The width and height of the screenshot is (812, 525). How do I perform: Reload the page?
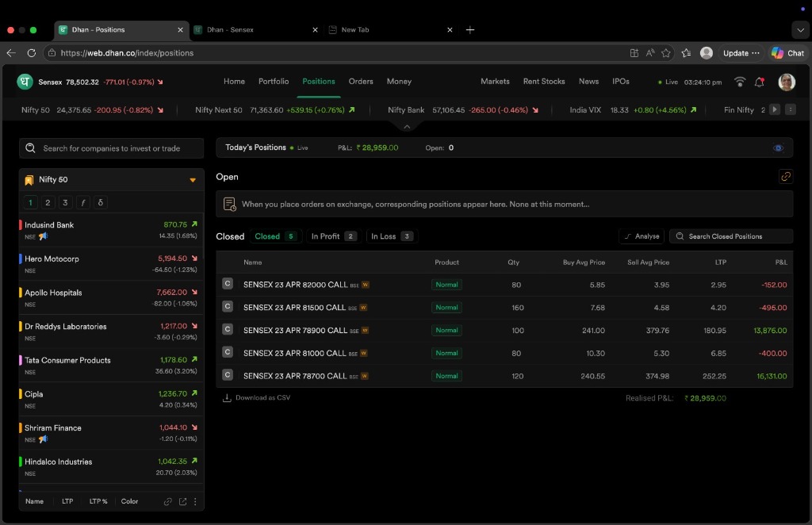32,53
